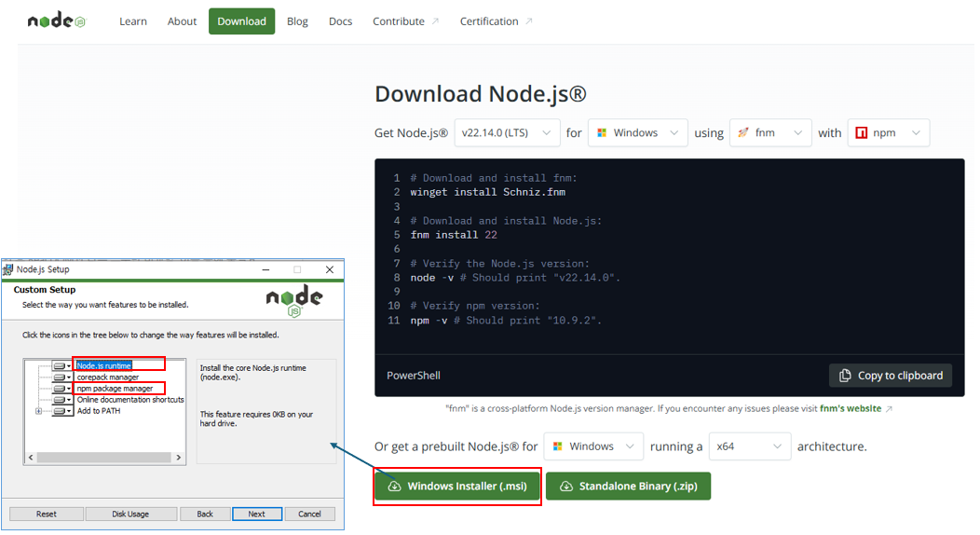Click Copy to clipboard button

891,375
